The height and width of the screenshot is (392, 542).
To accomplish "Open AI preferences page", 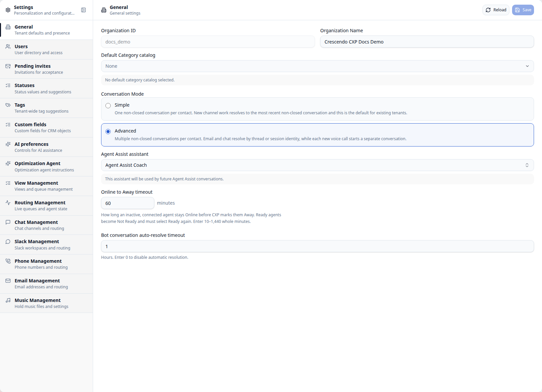I will pos(46,147).
